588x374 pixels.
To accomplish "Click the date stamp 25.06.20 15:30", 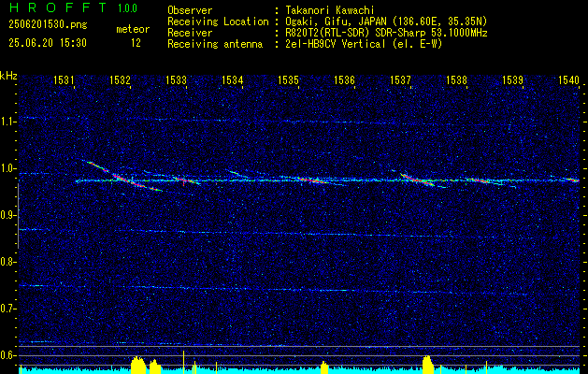I will pos(48,43).
